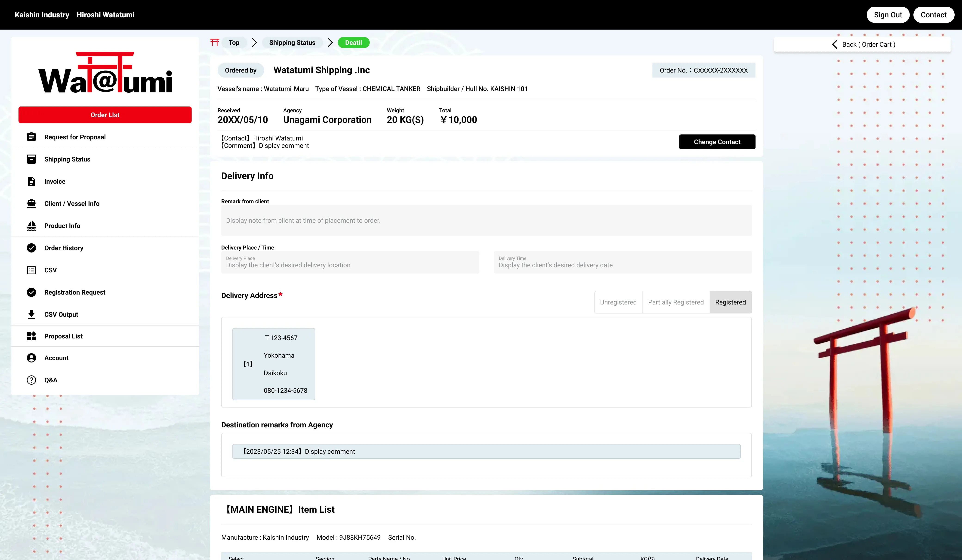Open the Q&A help section
This screenshot has height=560, width=962.
(31, 380)
